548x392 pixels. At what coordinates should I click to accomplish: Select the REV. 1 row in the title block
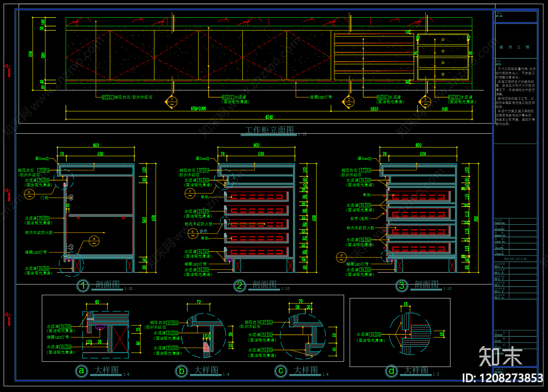(515, 265)
